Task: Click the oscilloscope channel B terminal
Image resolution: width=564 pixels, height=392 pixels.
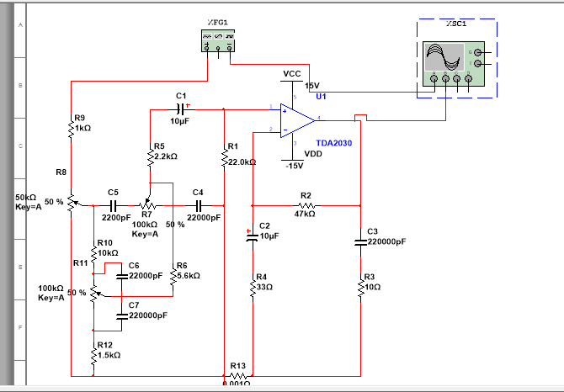Action: (445, 79)
